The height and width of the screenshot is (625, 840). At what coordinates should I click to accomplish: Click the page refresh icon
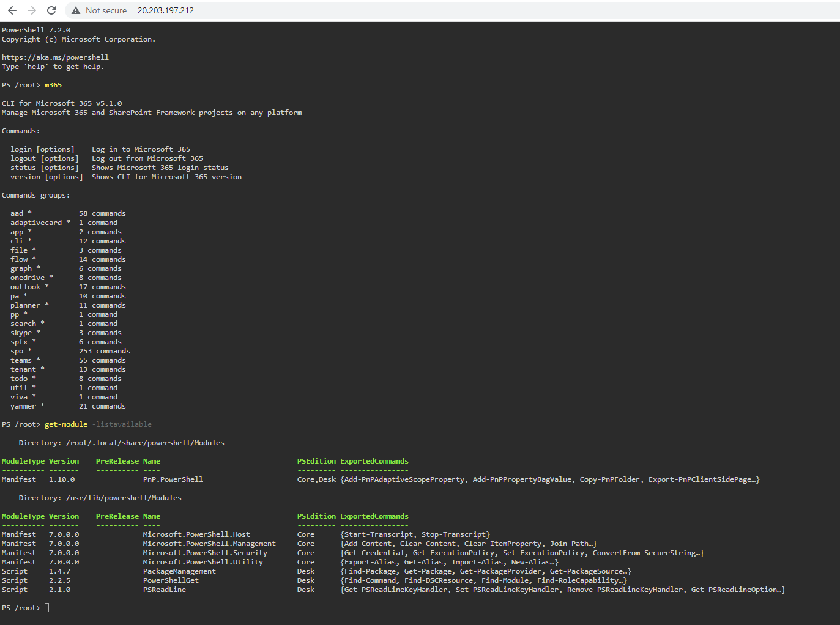coord(51,10)
